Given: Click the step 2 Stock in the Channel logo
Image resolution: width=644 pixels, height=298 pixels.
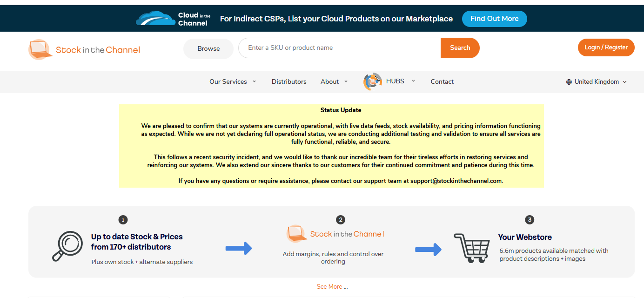Looking at the screenshot, I should [335, 234].
